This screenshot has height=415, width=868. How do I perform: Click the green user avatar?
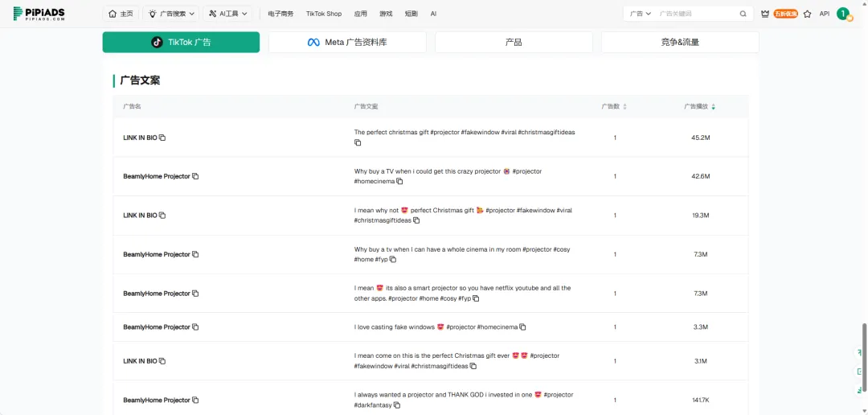(842, 14)
